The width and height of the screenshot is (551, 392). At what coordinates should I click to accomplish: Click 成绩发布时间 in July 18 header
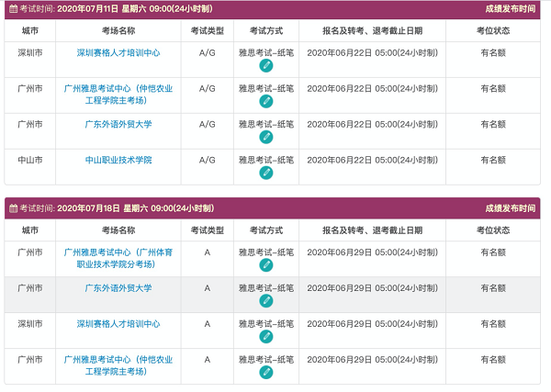point(511,208)
